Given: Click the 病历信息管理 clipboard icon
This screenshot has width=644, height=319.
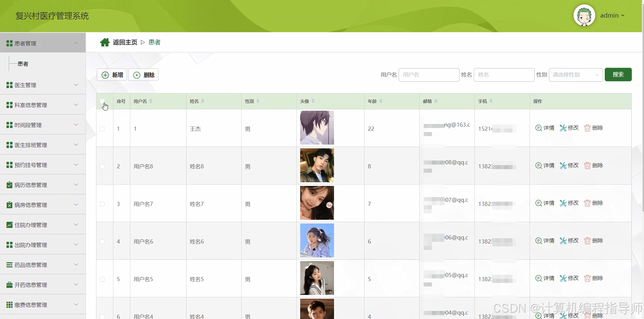Looking at the screenshot, I should tap(9, 185).
